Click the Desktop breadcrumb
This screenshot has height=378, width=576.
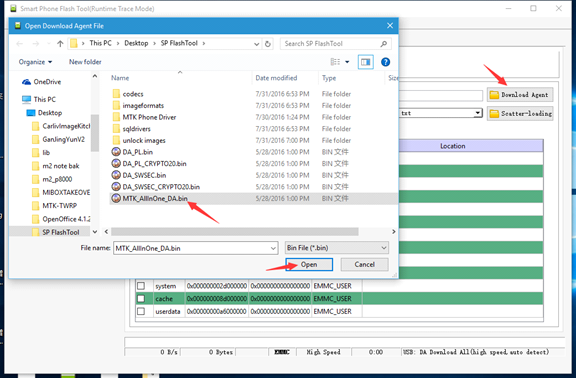click(136, 43)
